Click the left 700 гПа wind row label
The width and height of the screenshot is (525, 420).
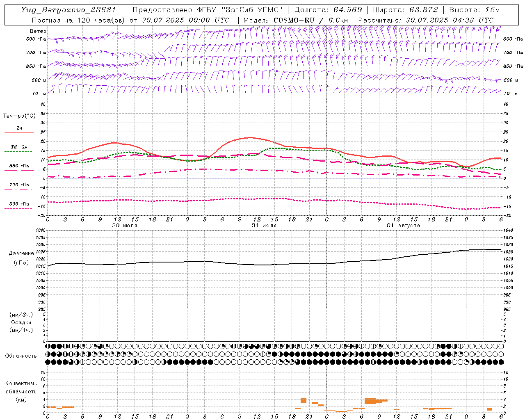coord(36,52)
